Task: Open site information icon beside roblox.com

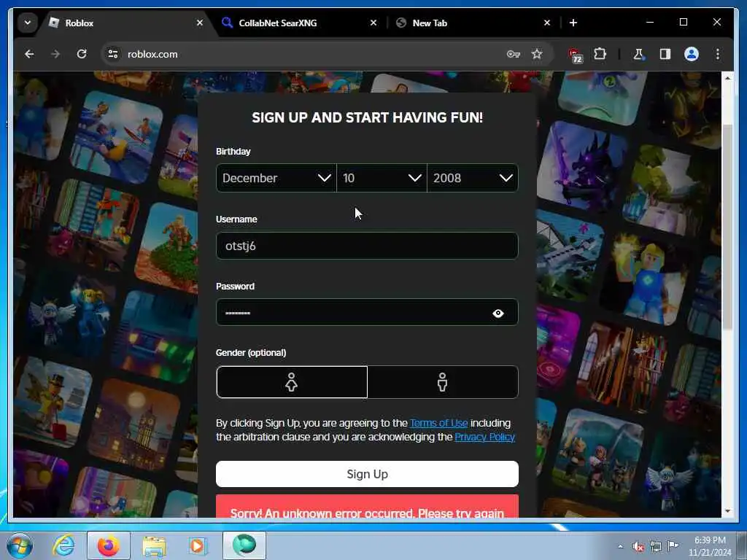Action: (113, 54)
